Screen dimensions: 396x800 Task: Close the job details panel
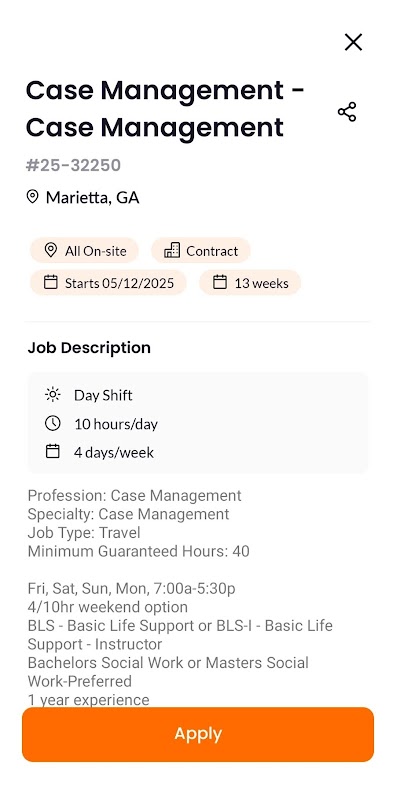pyautogui.click(x=353, y=42)
